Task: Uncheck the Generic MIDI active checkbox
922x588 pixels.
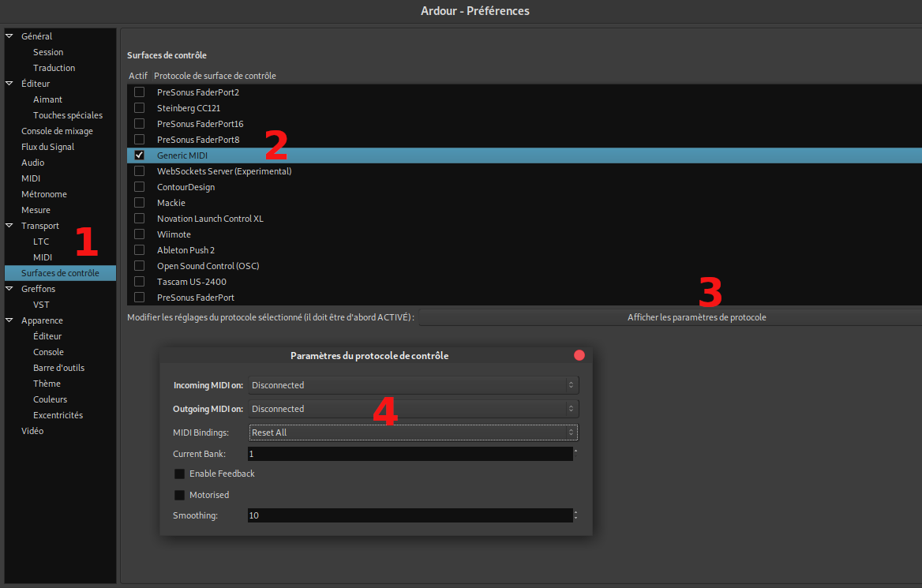Action: (x=140, y=155)
